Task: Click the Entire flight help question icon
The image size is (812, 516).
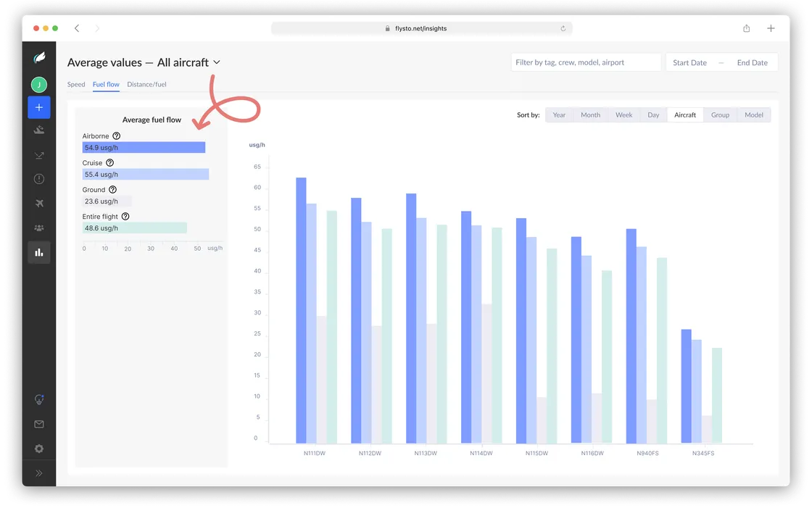Action: click(125, 217)
